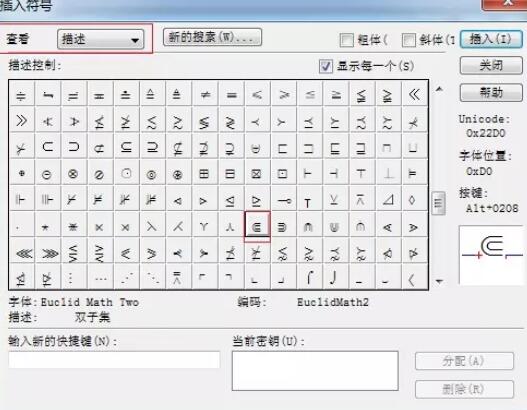This screenshot has width=527, height=410.
Task: Pick the top half integral symbol
Action: 310,277
